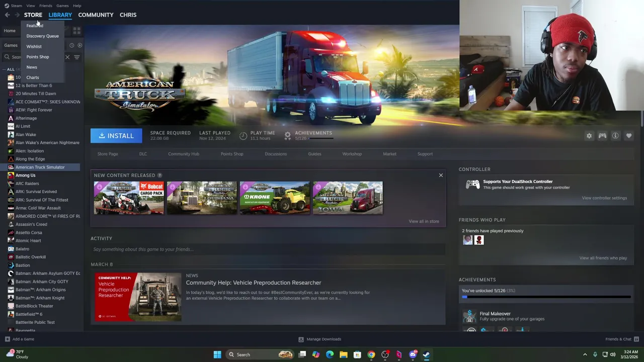Select Points Shop in Store dropdown menu

coord(38,57)
